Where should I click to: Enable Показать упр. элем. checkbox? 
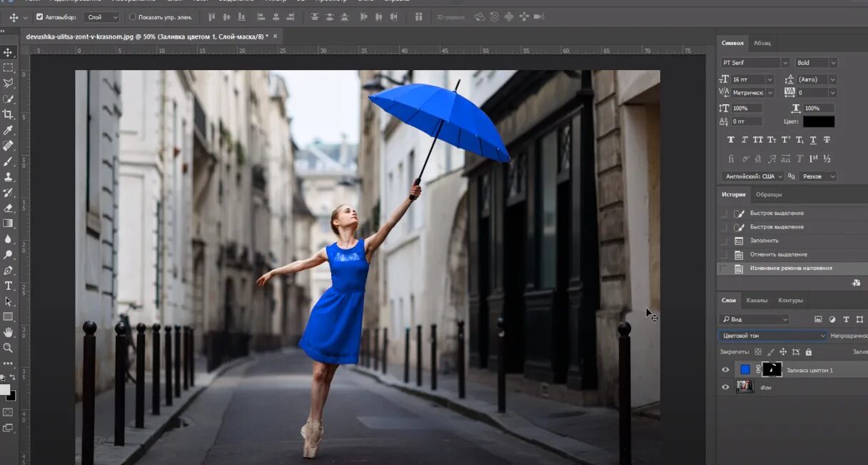point(133,16)
